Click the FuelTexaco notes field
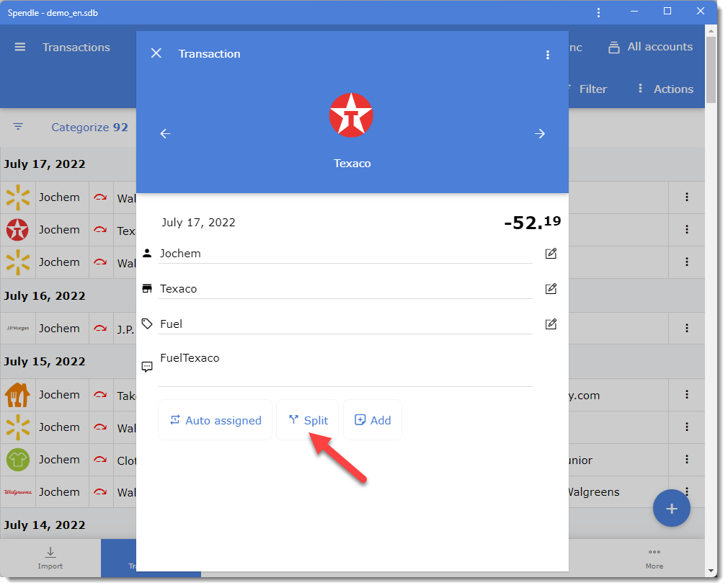The width and height of the screenshot is (728, 588). (x=345, y=367)
